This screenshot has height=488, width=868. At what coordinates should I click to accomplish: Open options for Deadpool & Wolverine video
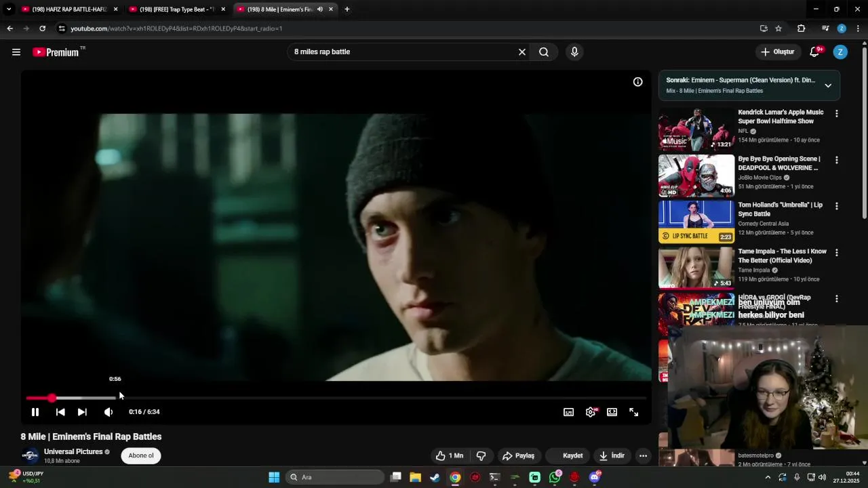click(x=837, y=160)
